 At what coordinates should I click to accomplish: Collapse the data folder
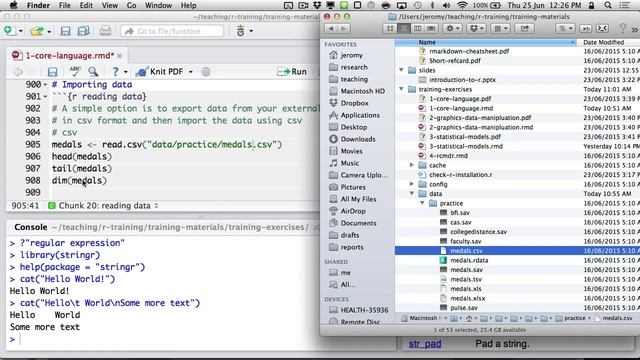(412, 193)
